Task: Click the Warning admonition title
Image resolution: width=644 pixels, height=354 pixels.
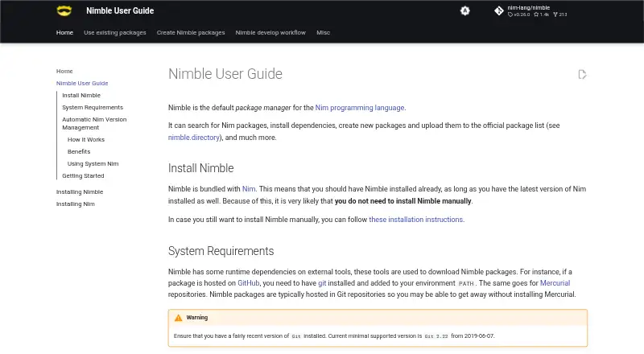Action: click(196, 318)
